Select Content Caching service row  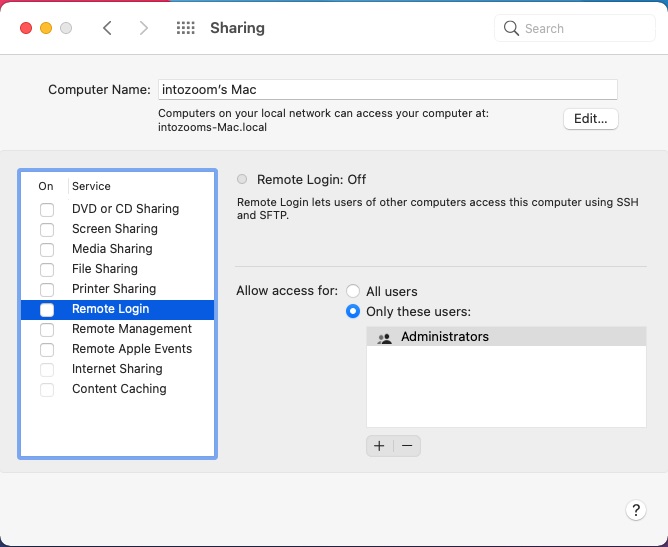(118, 389)
